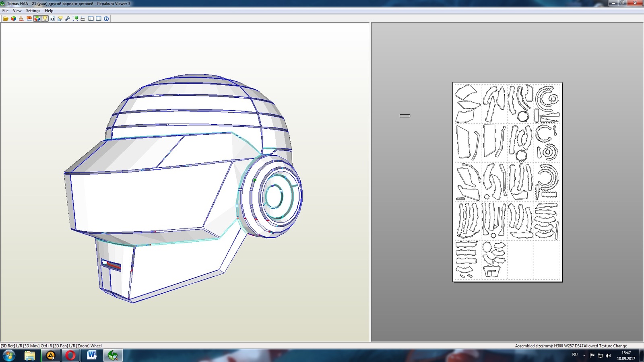Toggle the light bulb lighting icon

(x=44, y=19)
